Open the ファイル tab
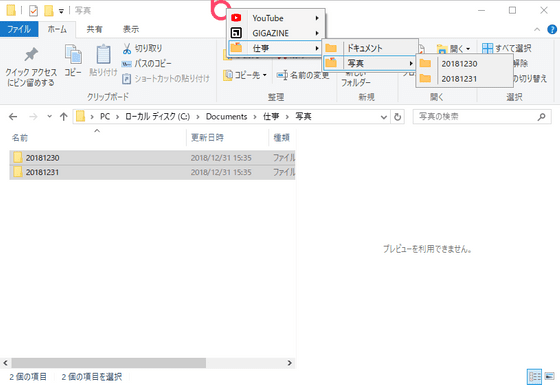 19,29
